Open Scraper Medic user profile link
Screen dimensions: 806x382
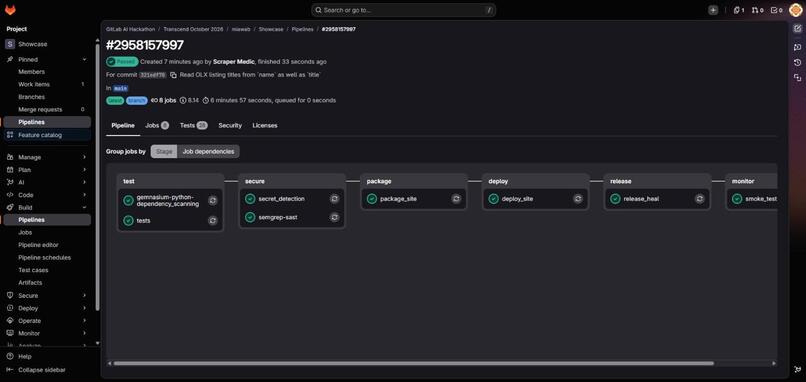[233, 62]
